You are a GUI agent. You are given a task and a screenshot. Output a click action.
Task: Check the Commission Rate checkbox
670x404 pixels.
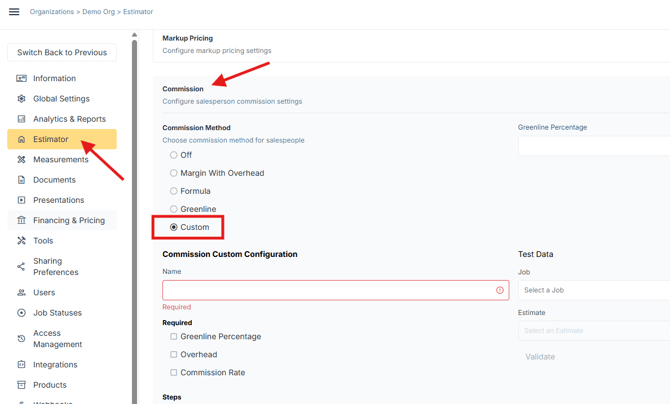click(174, 373)
